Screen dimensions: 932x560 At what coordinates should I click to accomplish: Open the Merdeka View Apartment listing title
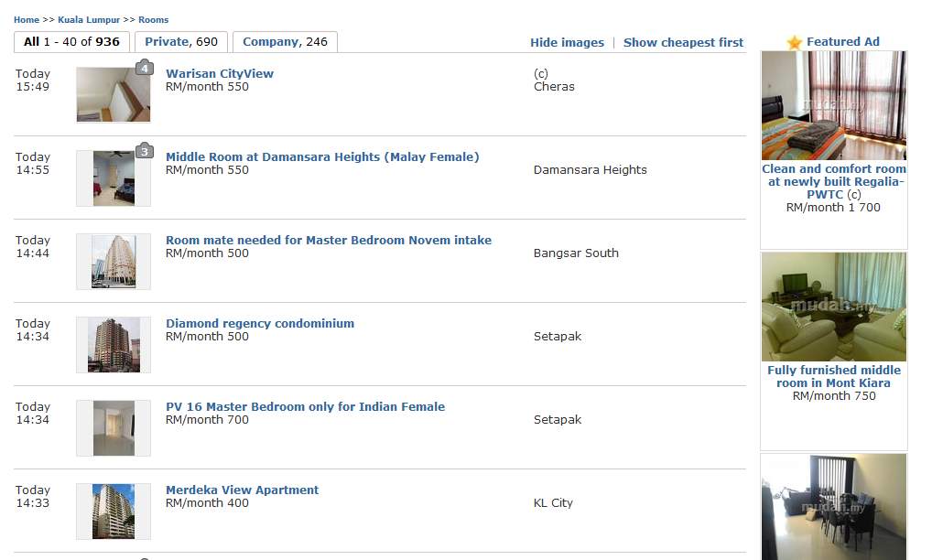click(x=242, y=490)
